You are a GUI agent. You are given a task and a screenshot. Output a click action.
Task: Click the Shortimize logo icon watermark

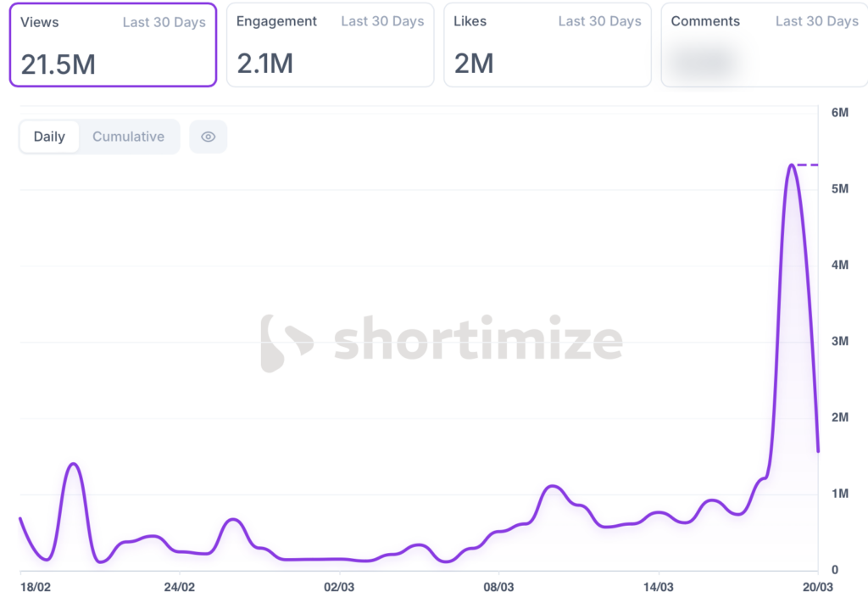pyautogui.click(x=286, y=343)
